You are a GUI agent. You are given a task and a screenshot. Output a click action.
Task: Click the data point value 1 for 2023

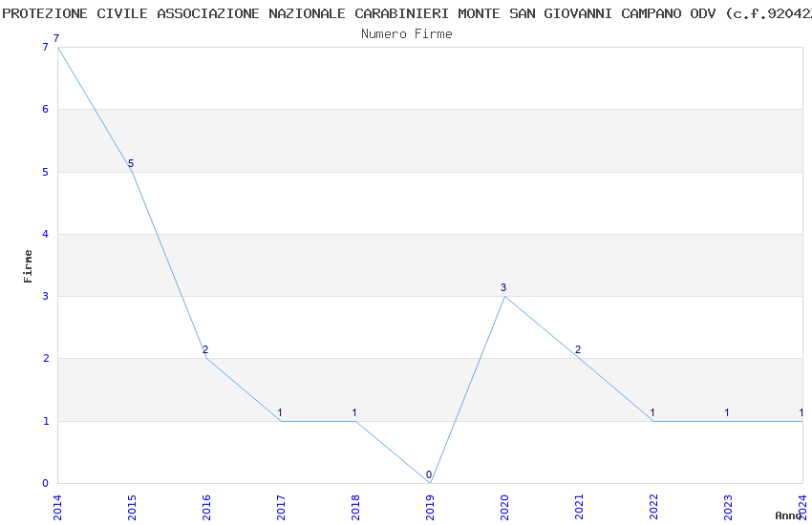[727, 412]
